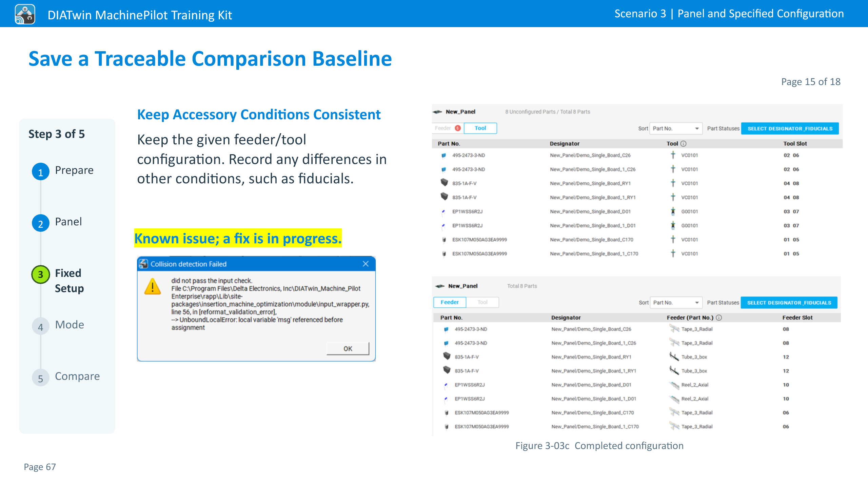Viewport: 868px width, 488px height.
Task: Click feeder slot 12 in Demo_Single_Board_RY1 row
Action: click(786, 357)
